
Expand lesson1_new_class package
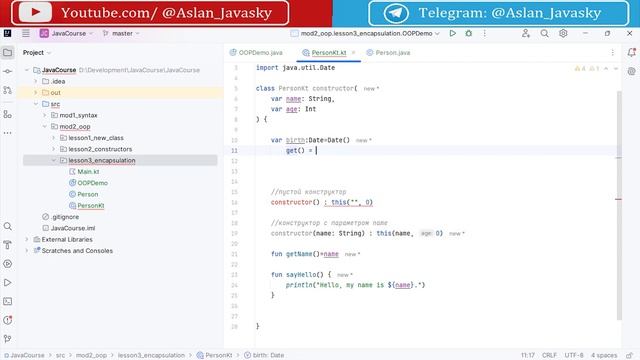click(54, 138)
